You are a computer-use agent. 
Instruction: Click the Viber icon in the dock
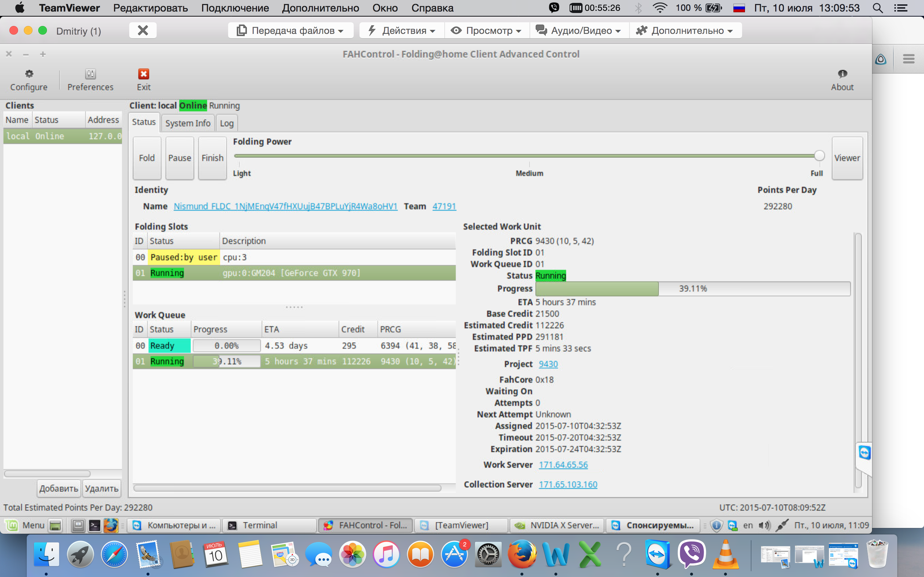691,554
